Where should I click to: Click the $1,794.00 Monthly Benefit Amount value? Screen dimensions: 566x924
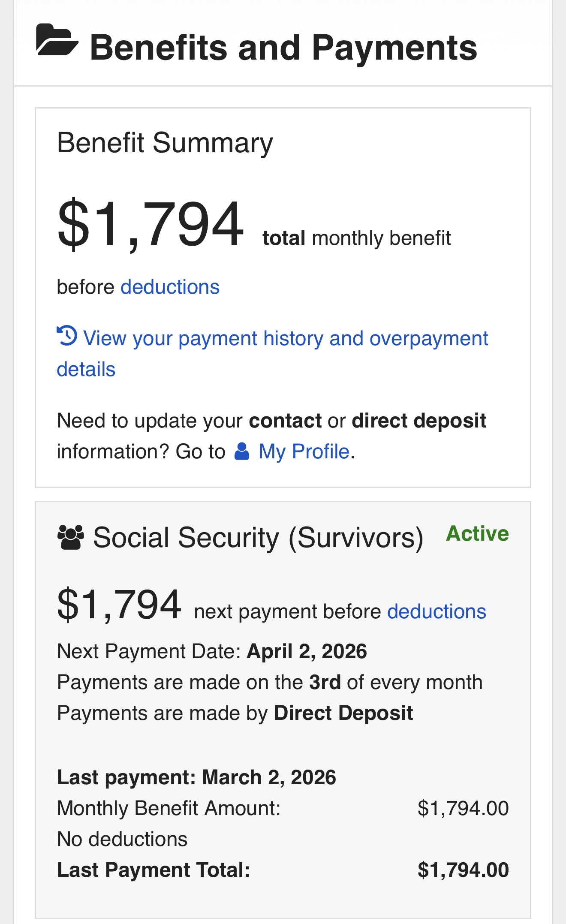pyautogui.click(x=463, y=808)
